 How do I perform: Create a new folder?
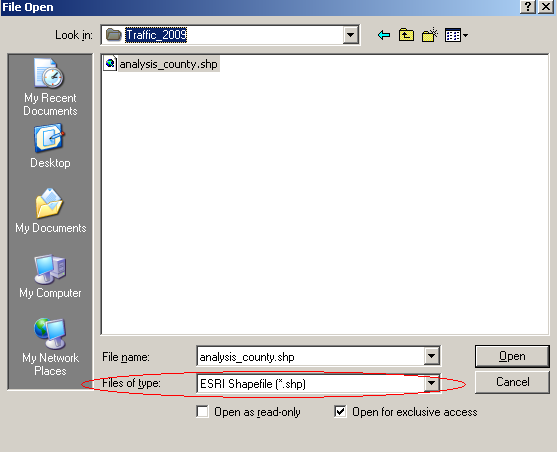430,35
